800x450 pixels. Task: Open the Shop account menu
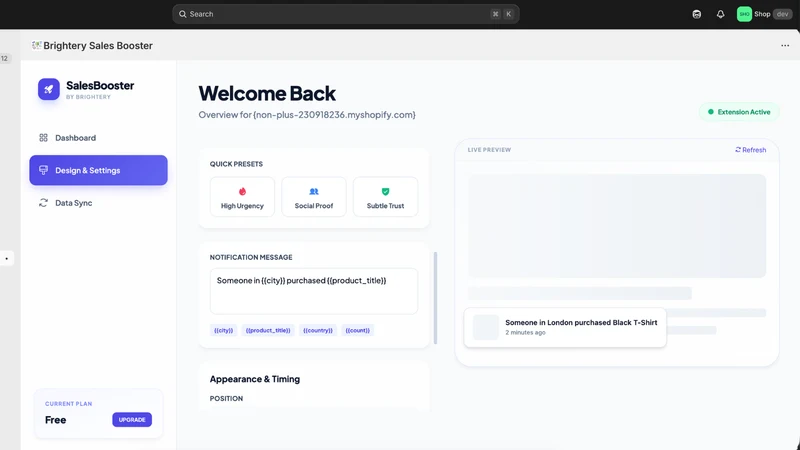(764, 14)
